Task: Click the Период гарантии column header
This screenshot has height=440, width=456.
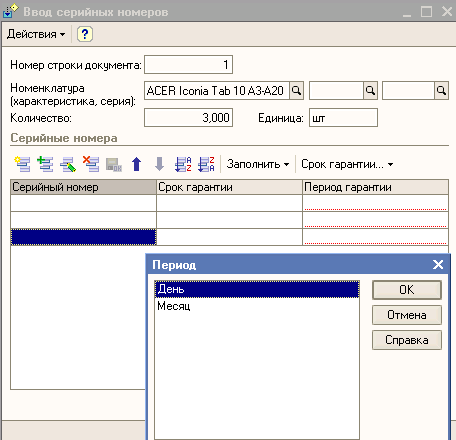Action: 375,187
